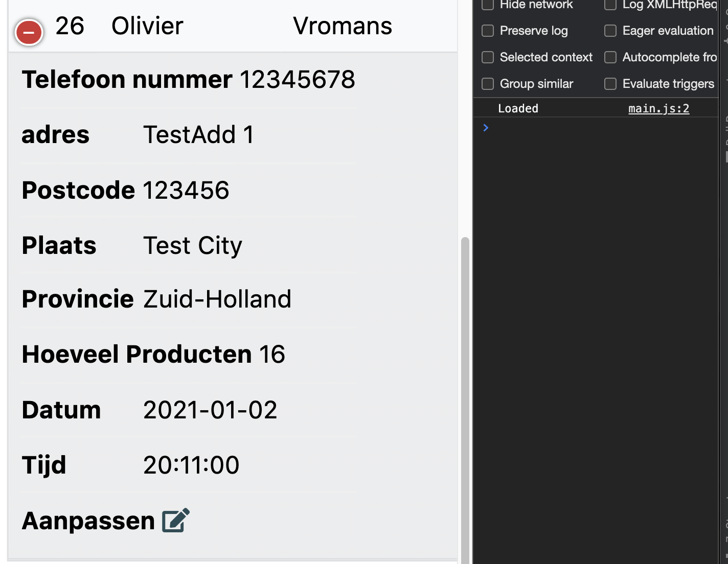Select the first name Olivier cell
This screenshot has width=728, height=564.
pos(147,26)
